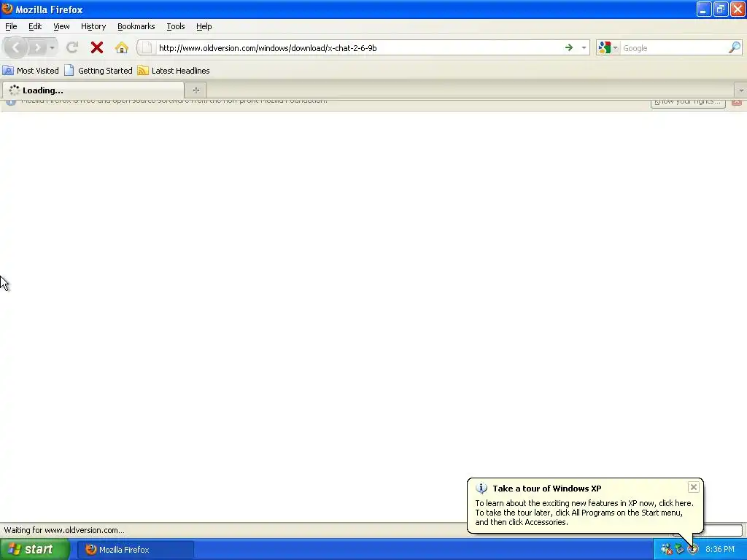Minimize the Firefox window
Viewport: 747px width, 560px height.
point(704,9)
